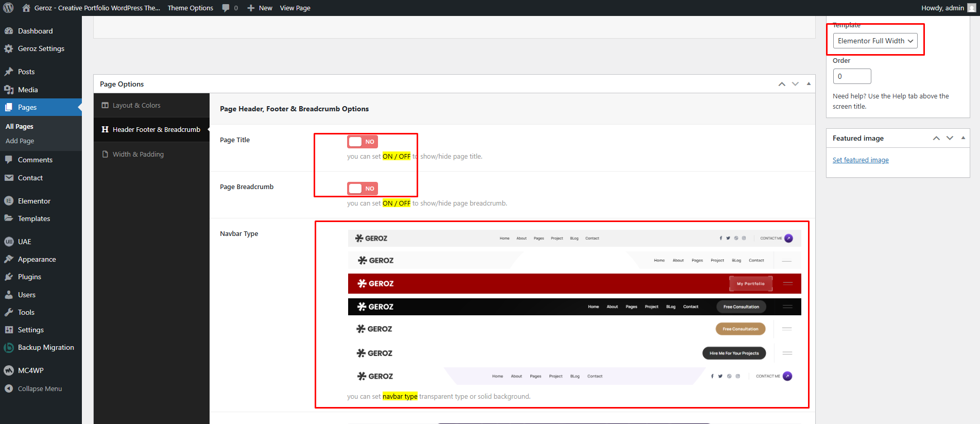Click the Elementor icon in sidebar
Image resolution: width=980 pixels, height=424 pixels.
[x=9, y=201]
